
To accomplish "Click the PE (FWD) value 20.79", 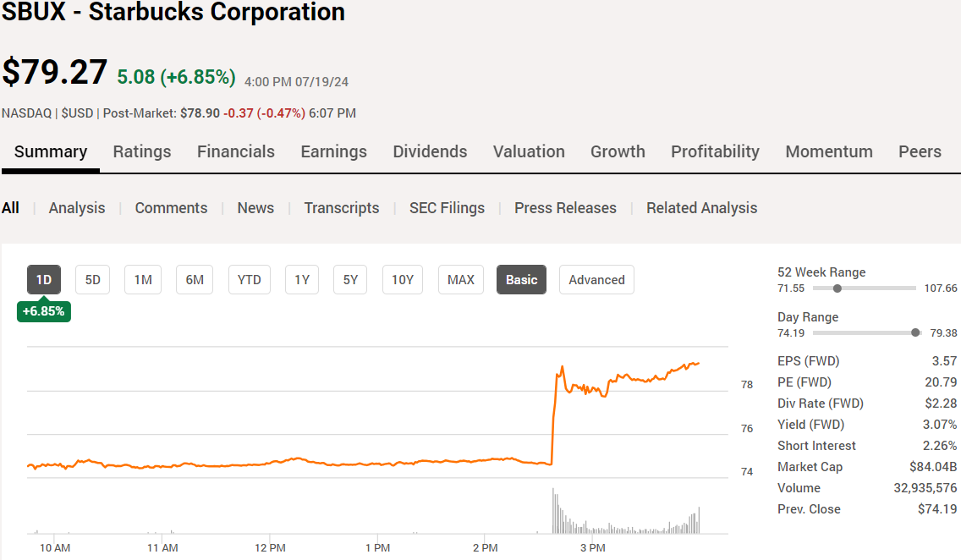I will point(941,382).
